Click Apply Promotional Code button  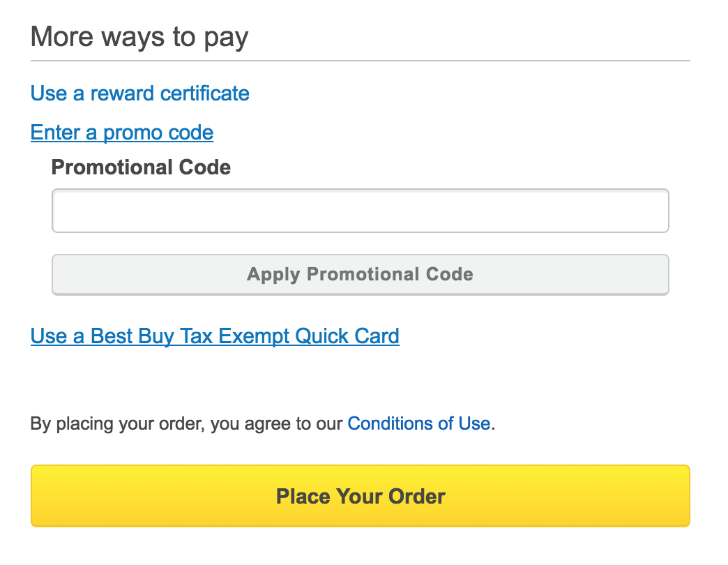click(361, 274)
